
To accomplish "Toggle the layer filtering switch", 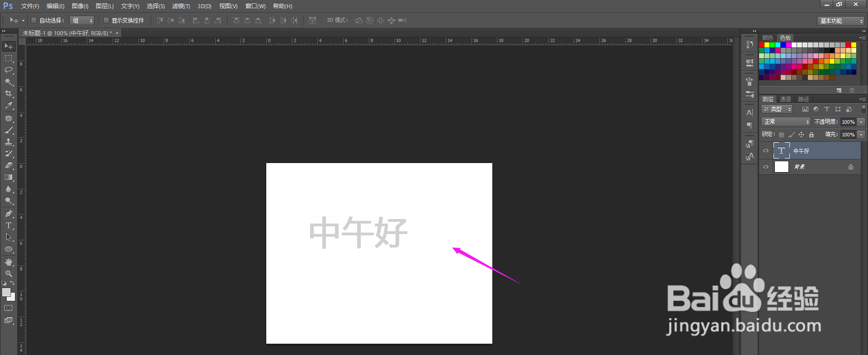I will pyautogui.click(x=863, y=109).
